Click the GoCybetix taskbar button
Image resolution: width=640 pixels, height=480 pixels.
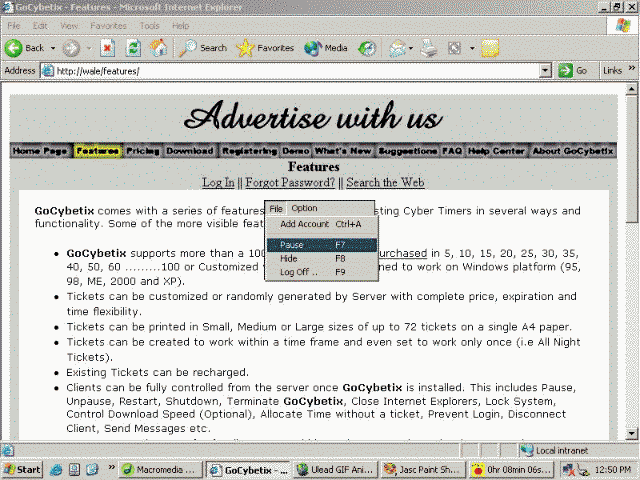tap(248, 470)
